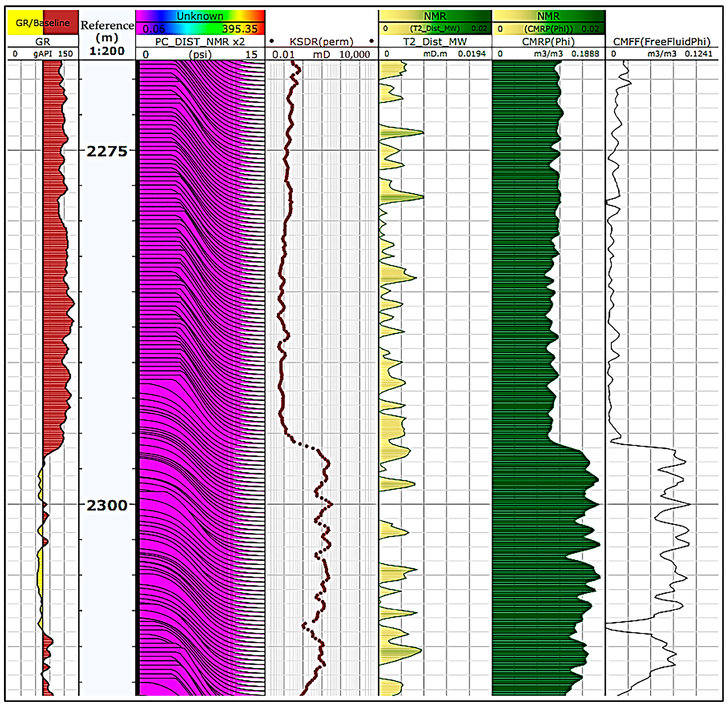Click the KSDR(perm) track header label
This screenshot has height=707, width=728.
(321, 42)
